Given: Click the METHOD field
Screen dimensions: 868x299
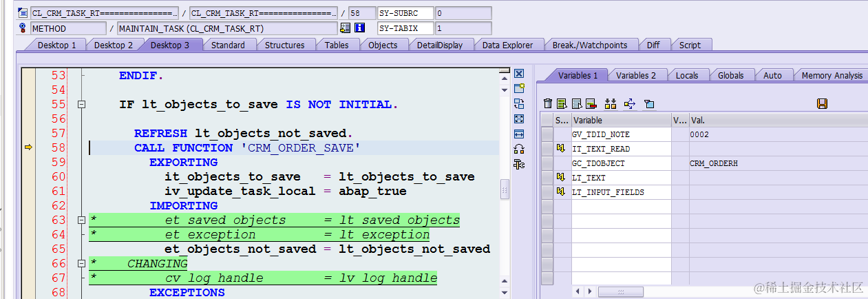Looking at the screenshot, I should click(x=68, y=28).
